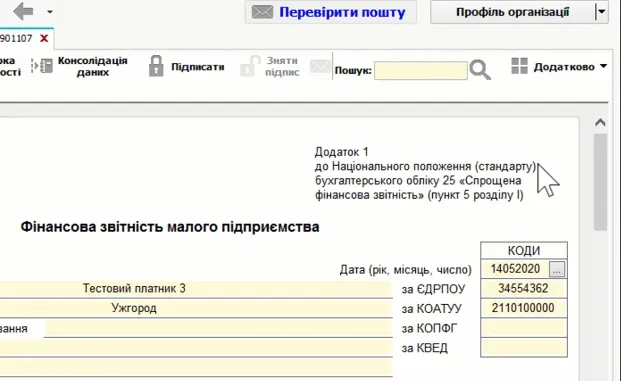This screenshot has width=621, height=381.
Task: Click the form title Фінансова звітність малого підприємства
Action: (170, 227)
